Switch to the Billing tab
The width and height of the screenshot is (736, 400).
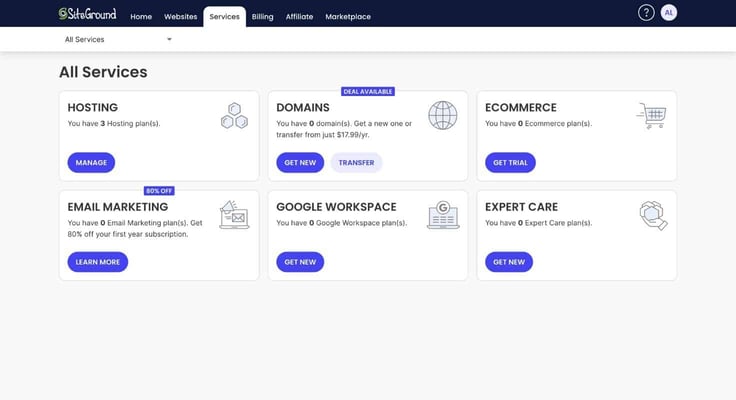click(262, 16)
